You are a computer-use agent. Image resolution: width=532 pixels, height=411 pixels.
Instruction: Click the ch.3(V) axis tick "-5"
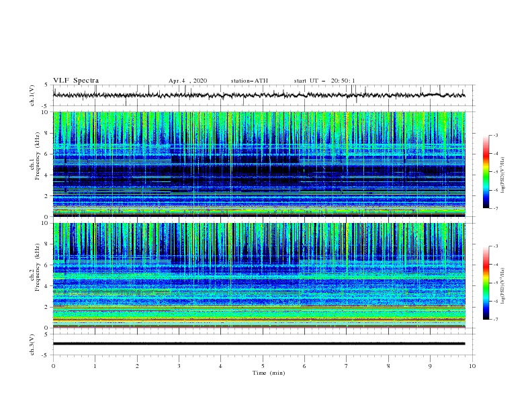point(46,355)
